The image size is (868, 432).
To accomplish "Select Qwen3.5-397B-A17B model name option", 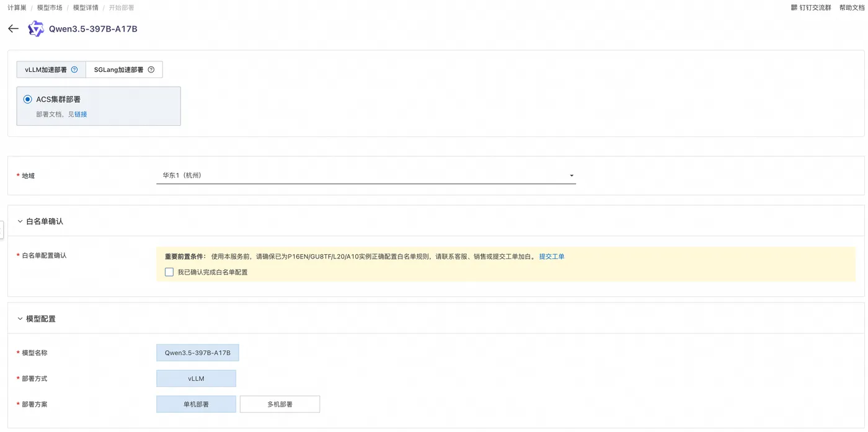I will 198,353.
